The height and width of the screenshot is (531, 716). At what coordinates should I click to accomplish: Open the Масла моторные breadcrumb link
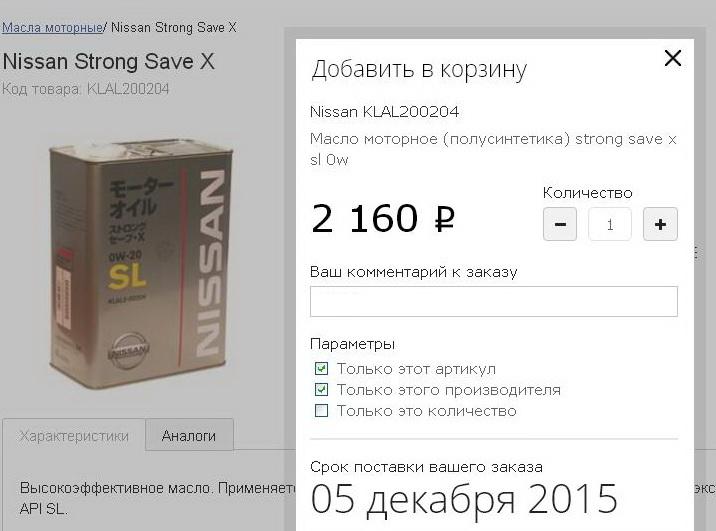pyautogui.click(x=52, y=27)
